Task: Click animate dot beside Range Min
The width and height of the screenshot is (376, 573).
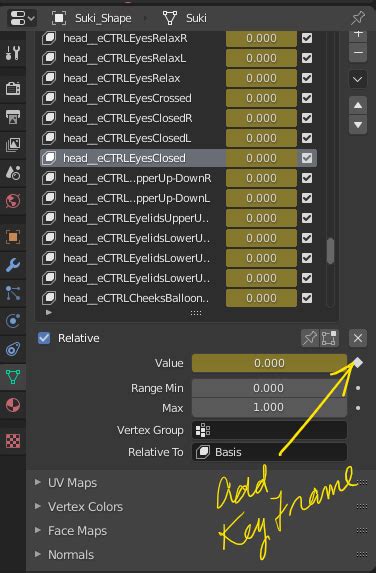Action: pyautogui.click(x=358, y=388)
